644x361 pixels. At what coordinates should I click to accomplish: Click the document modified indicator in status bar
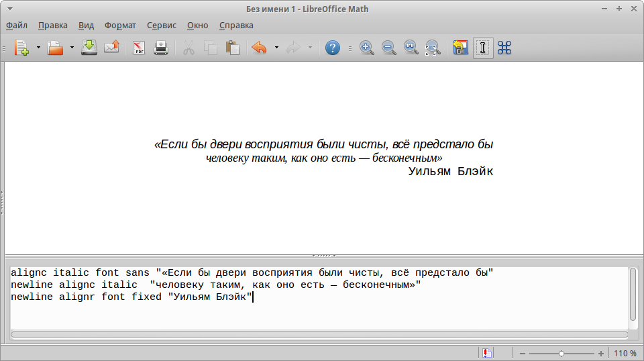(x=488, y=353)
